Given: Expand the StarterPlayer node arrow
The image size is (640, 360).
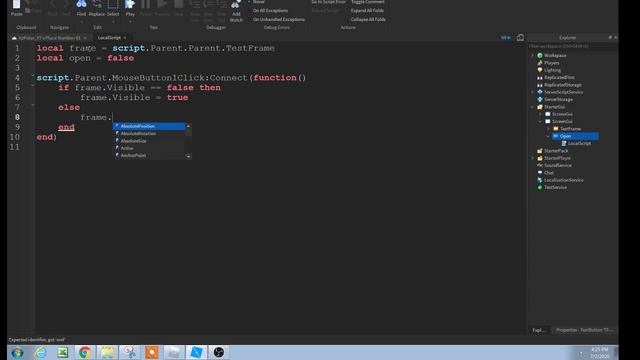Looking at the screenshot, I should pos(532,158).
